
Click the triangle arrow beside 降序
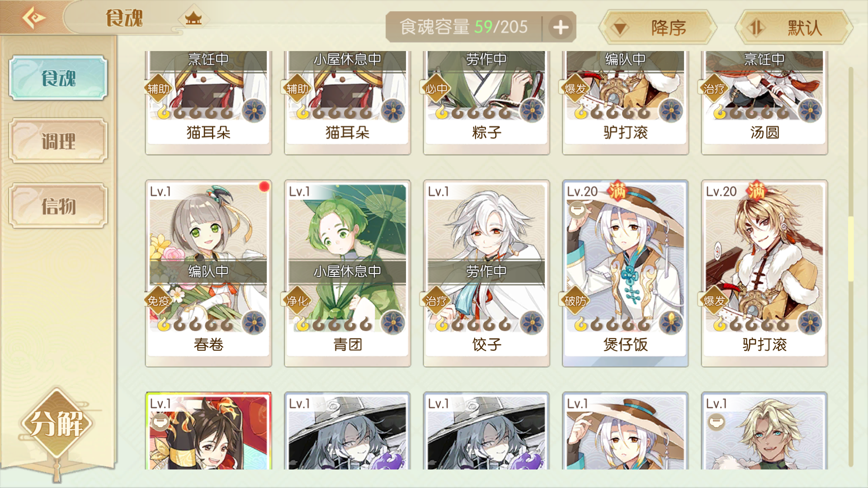tap(620, 28)
